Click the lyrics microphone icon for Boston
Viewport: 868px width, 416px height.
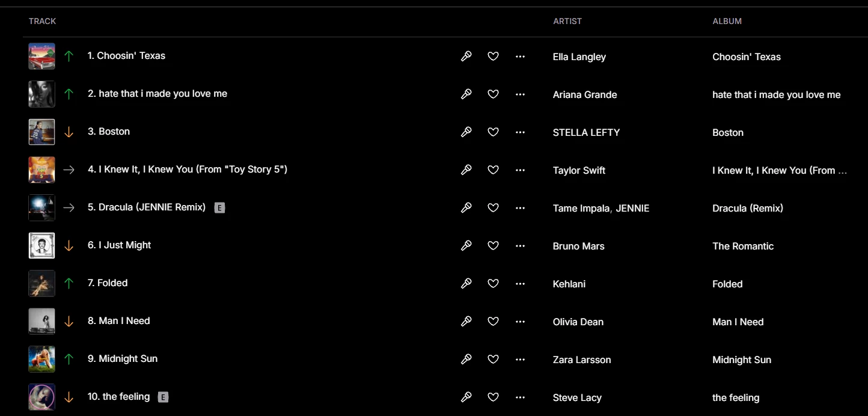click(x=466, y=132)
